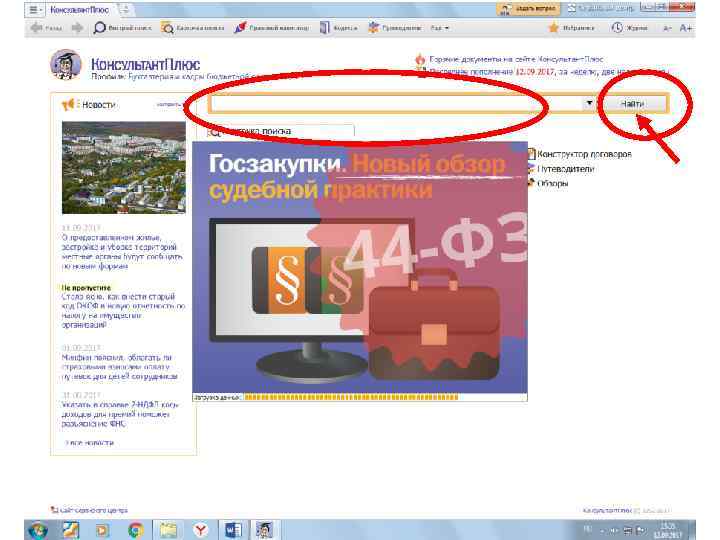This screenshot has height=540, width=720.
Task: Open Горячие документы на сайте link
Action: point(516,59)
